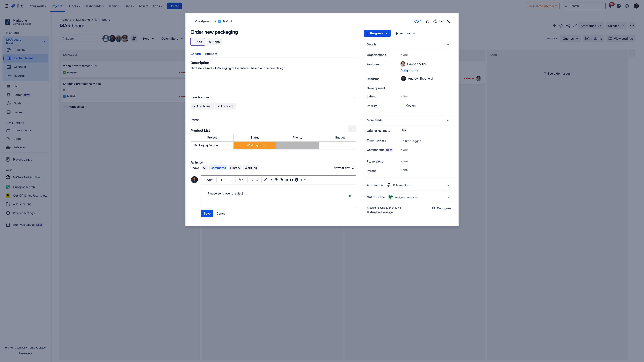Screen dimensions: 644x362
Task: Insert a table into the comment
Action: coord(286,180)
